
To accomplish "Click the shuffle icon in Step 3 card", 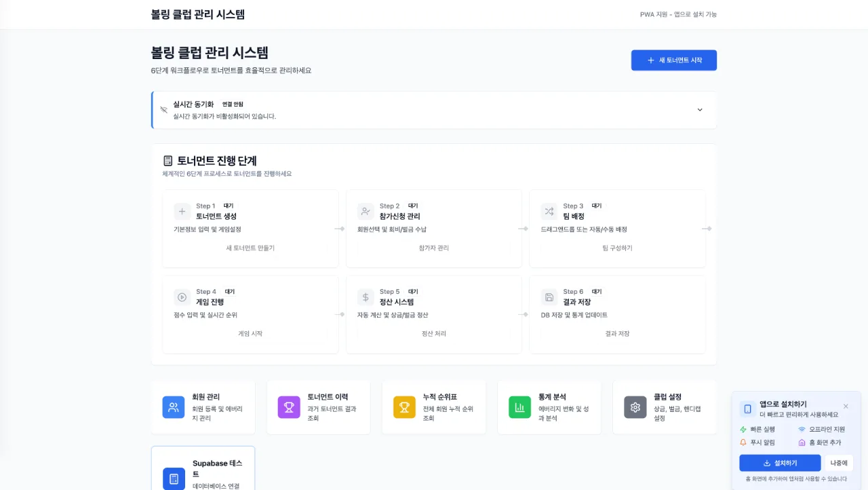I will tap(549, 211).
